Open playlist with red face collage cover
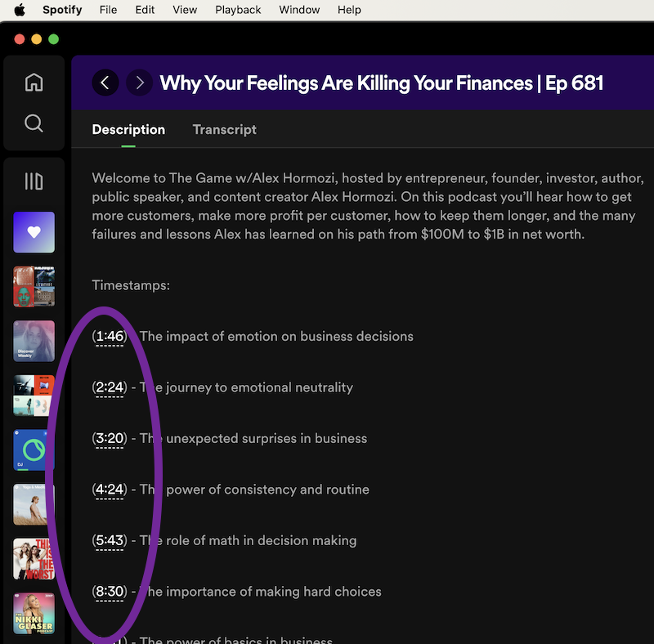This screenshot has height=644, width=654. [34, 287]
